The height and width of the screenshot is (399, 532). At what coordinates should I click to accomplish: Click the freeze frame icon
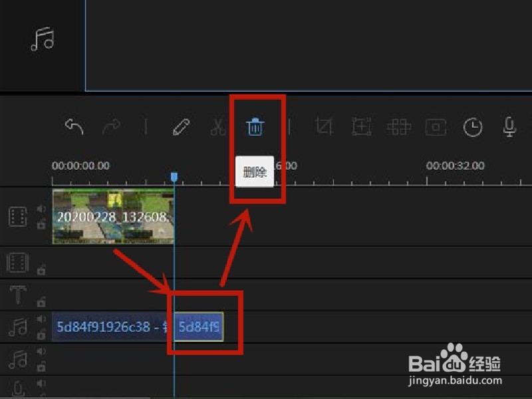436,127
